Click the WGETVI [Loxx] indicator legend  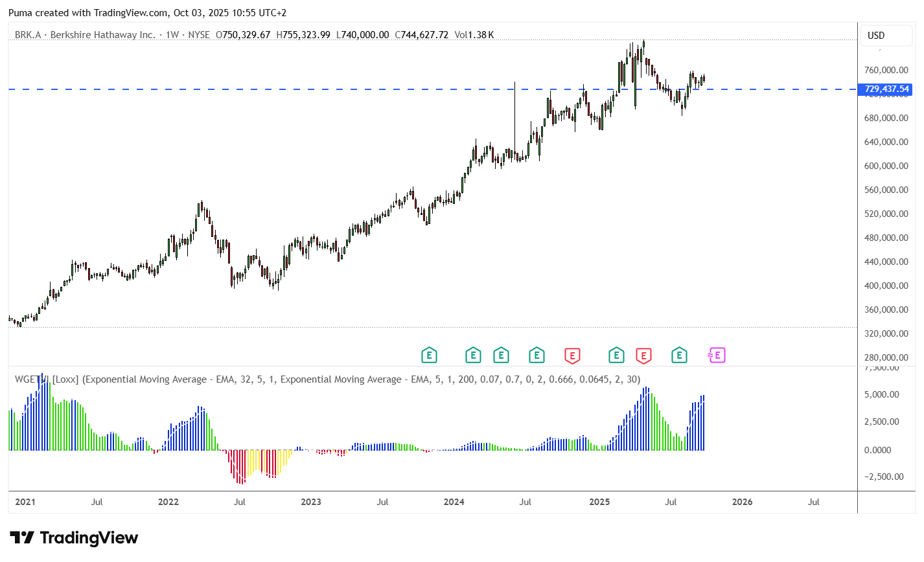click(327, 379)
